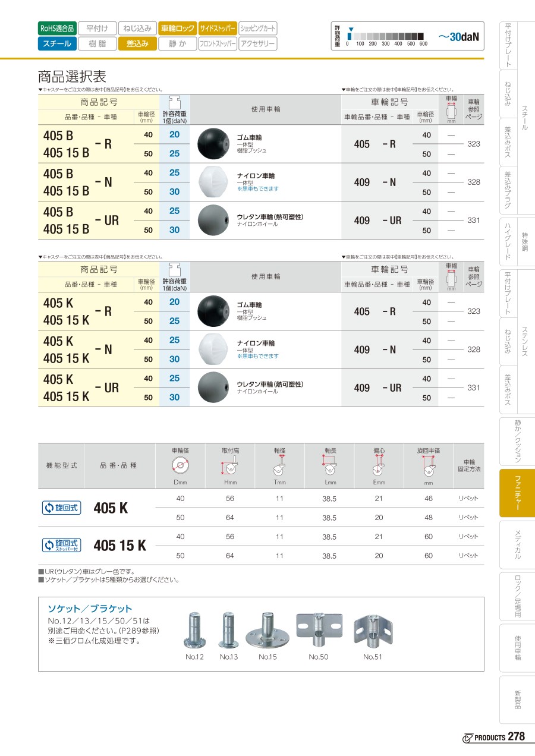Click the 旋回式 badge beside 405 K
This screenshot has height=756, width=535.
(x=61, y=508)
